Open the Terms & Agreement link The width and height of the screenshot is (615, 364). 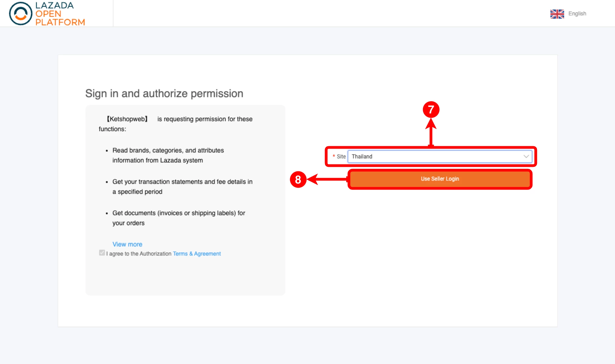coord(197,254)
